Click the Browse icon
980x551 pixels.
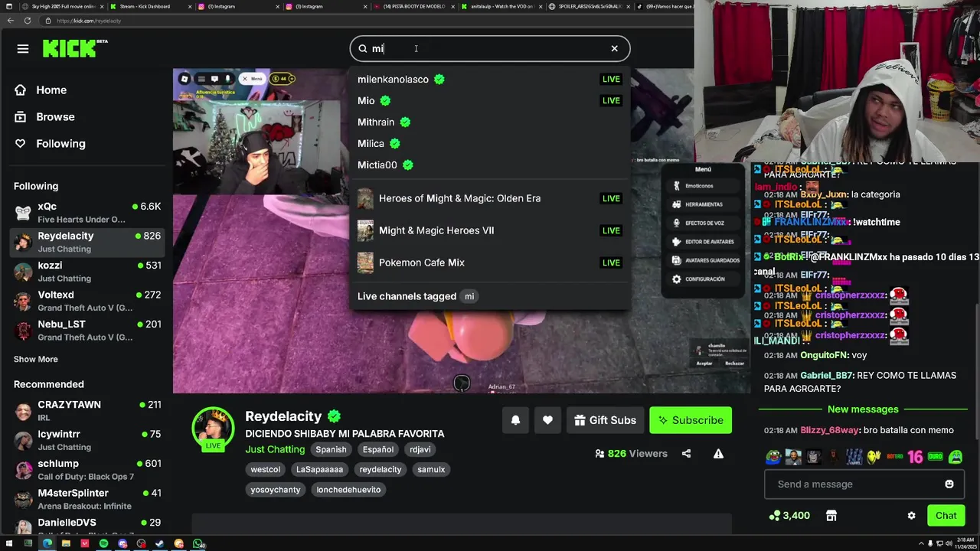(20, 117)
